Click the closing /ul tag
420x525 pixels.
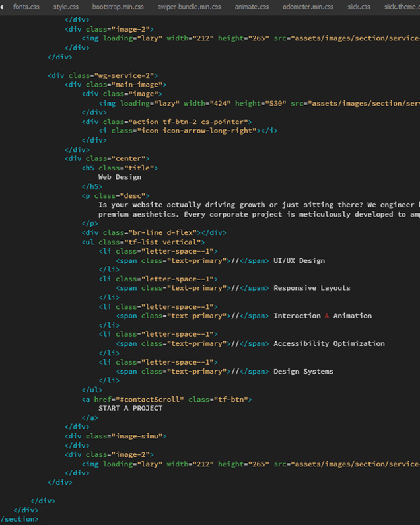(92, 390)
